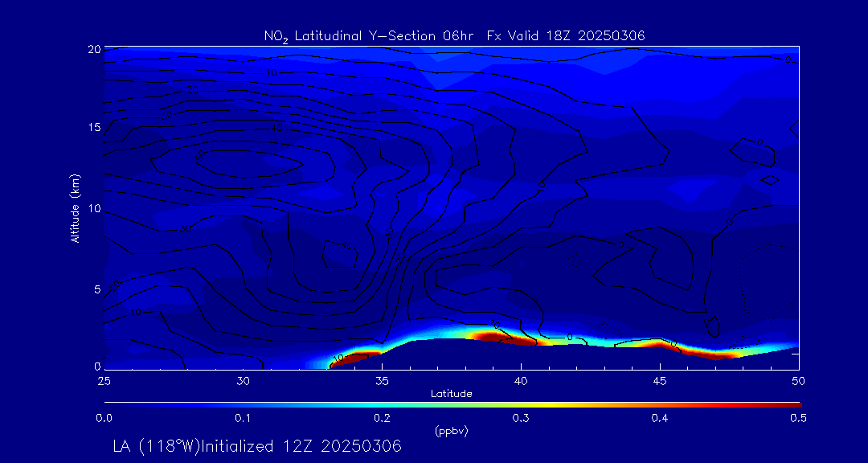Select latitude axis tick label "30"
The image size is (868, 463).
(243, 381)
